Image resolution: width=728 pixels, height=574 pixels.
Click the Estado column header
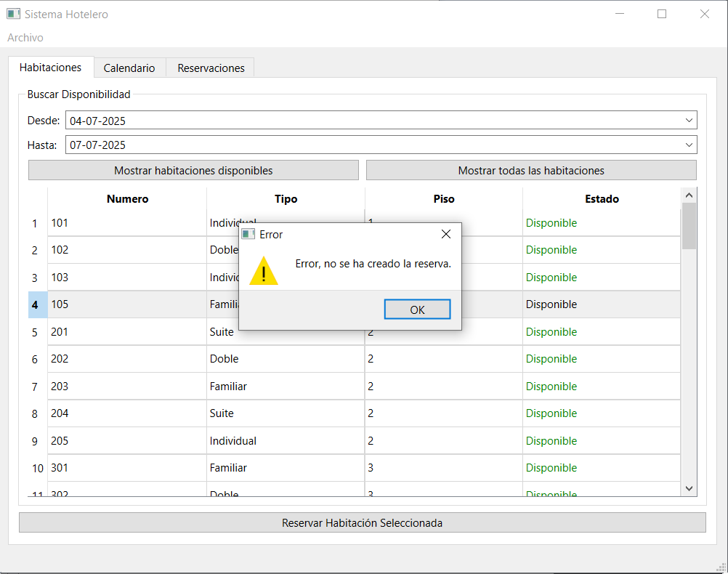coord(602,199)
